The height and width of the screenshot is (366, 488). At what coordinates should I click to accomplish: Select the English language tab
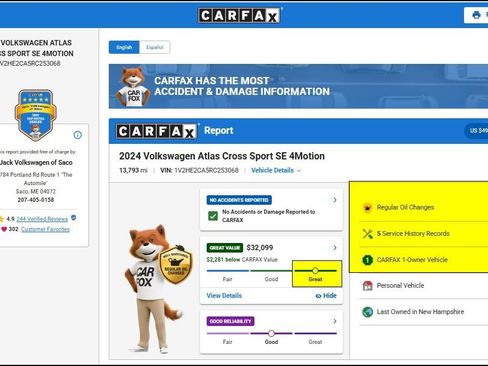124,47
